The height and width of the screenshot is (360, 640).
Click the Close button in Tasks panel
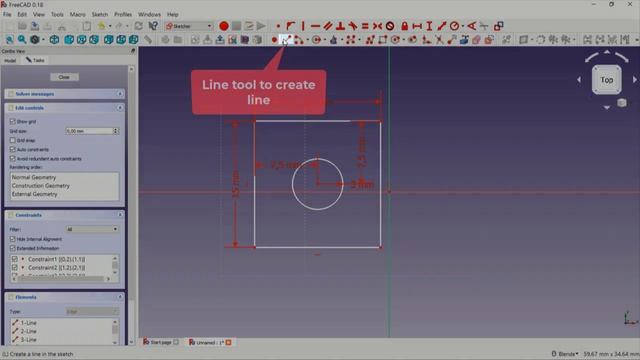pos(64,77)
